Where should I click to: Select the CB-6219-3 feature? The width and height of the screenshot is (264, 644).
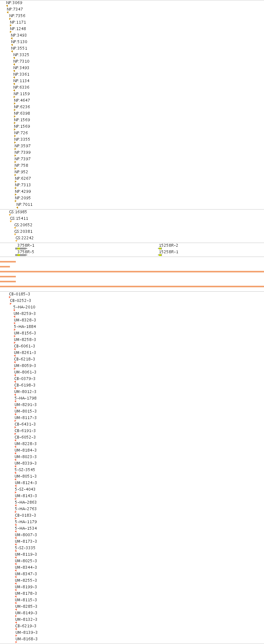point(26,626)
